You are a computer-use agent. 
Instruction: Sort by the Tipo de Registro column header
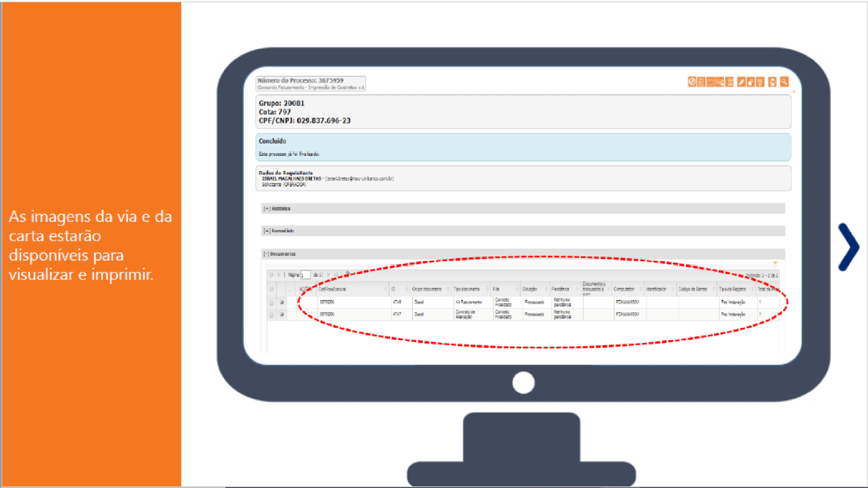[x=736, y=289]
